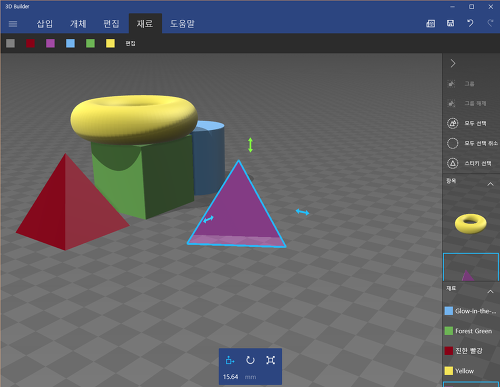Click the 스티커 선택 button

(471, 163)
